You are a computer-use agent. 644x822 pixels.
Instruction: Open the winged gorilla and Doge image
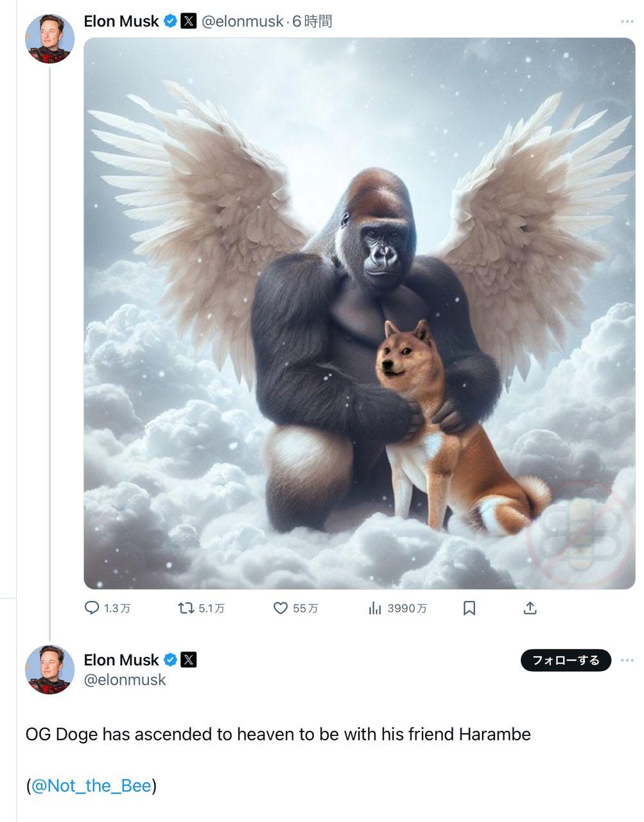pyautogui.click(x=359, y=313)
